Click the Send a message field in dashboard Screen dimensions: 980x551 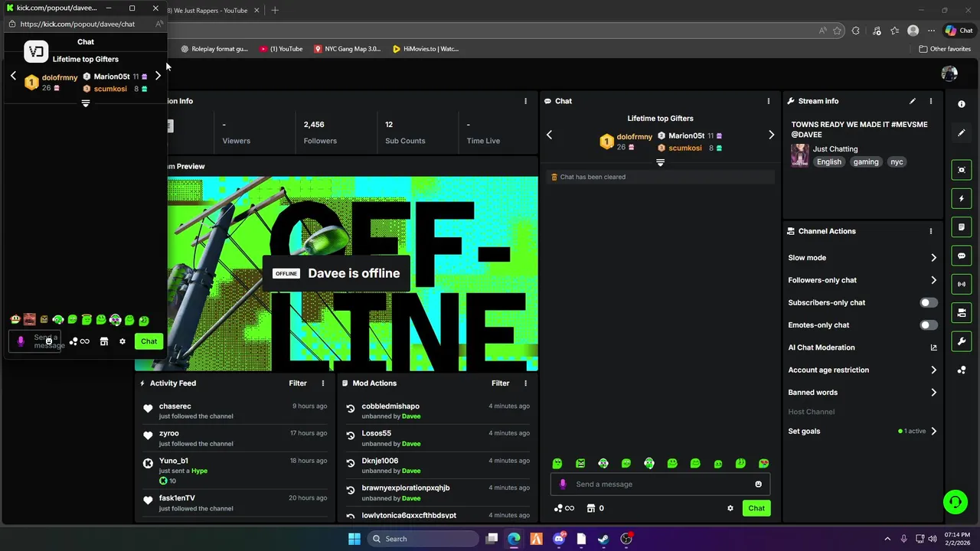[660, 484]
